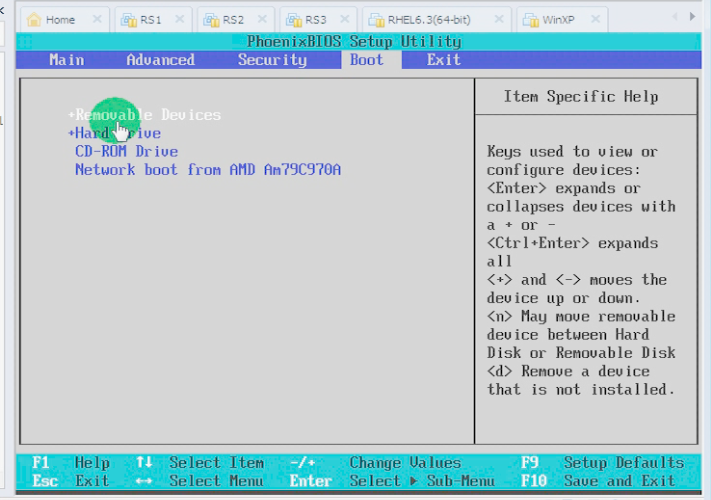This screenshot has width=711, height=500.
Task: Expand the Hard Drive plus sign
Action: pyautogui.click(x=71, y=133)
